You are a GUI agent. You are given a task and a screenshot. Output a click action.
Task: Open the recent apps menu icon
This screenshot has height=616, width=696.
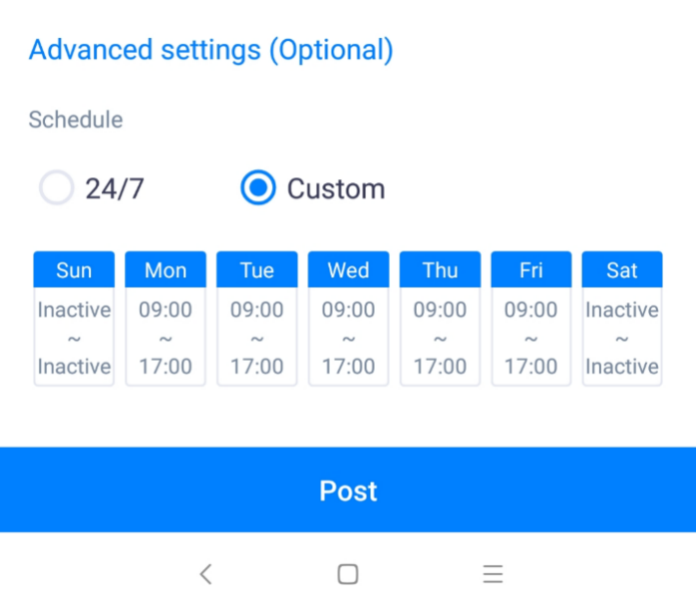(493, 573)
